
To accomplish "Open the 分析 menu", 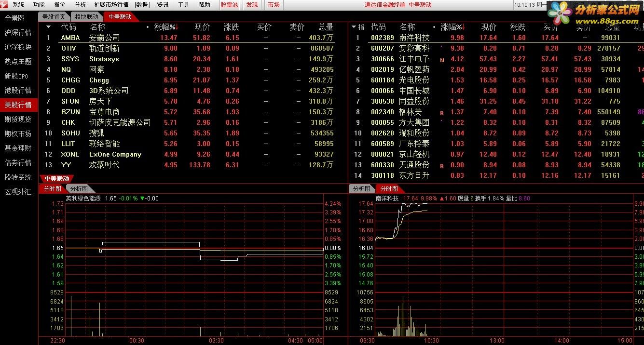I will [x=80, y=5].
